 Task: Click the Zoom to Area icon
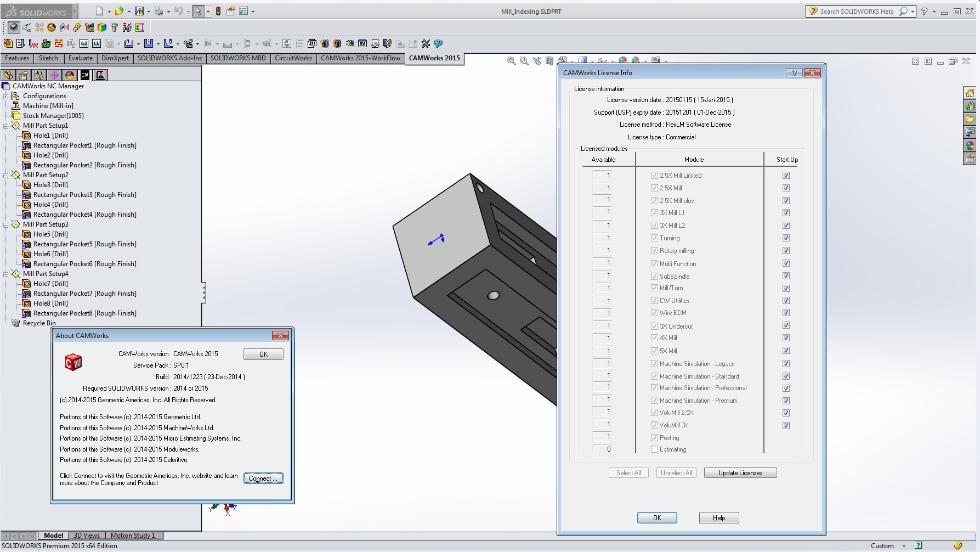coord(524,61)
